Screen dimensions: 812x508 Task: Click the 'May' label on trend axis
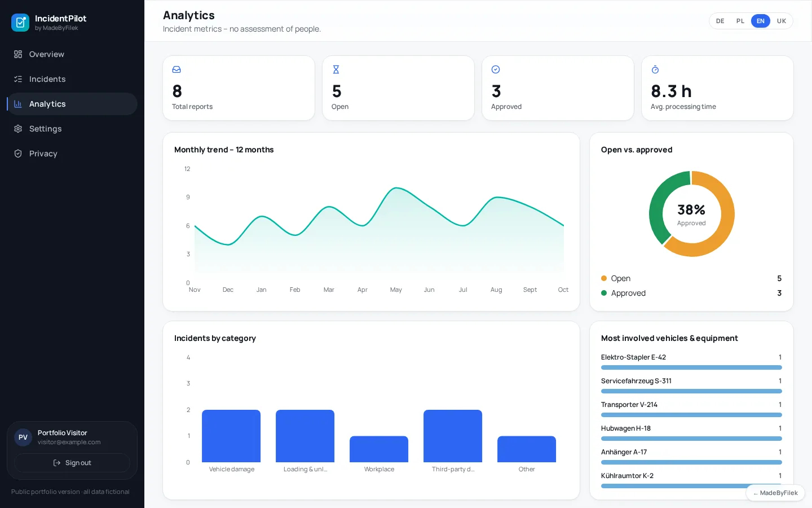tap(396, 290)
